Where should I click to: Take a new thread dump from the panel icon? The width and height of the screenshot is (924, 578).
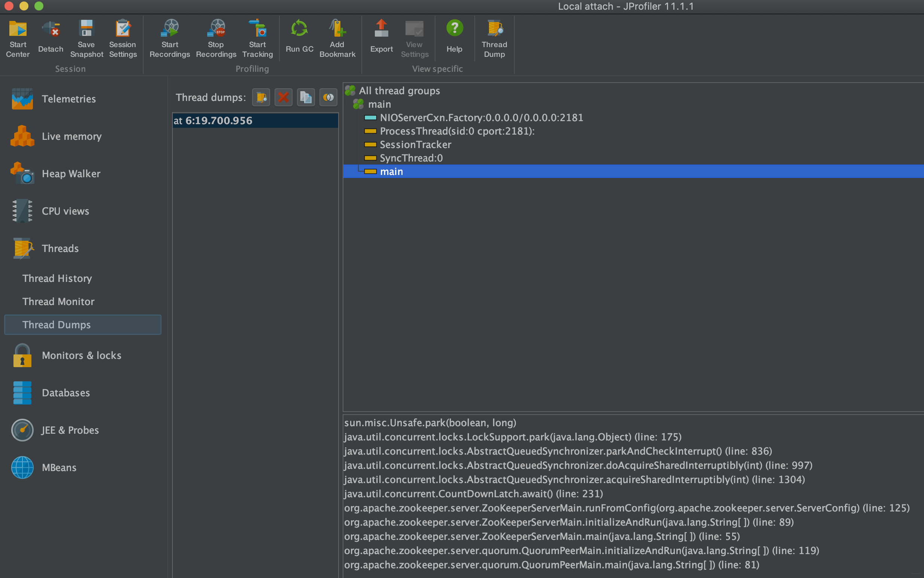261,98
